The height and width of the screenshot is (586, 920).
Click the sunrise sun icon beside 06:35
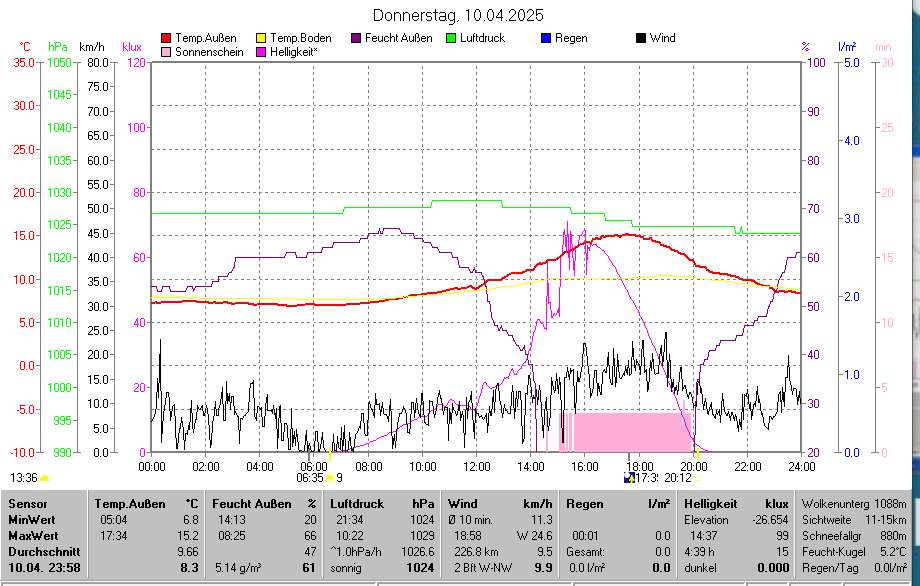pos(330,478)
